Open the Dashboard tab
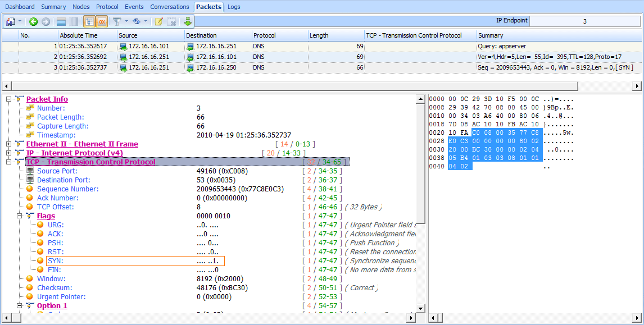The height and width of the screenshot is (325, 644). click(20, 7)
